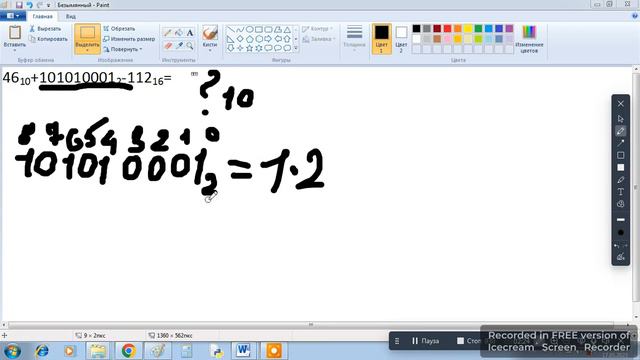Clear drawings with recorder panel bottom icon
The width and height of the screenshot is (640, 360).
620,257
